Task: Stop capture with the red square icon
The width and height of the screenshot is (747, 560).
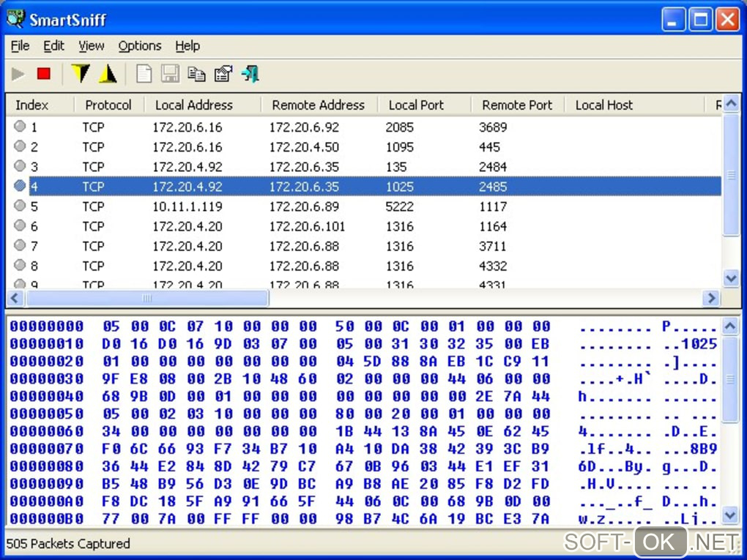Action: pyautogui.click(x=44, y=74)
